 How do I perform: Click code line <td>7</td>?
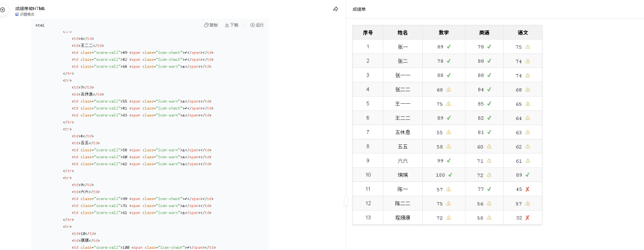click(x=82, y=87)
